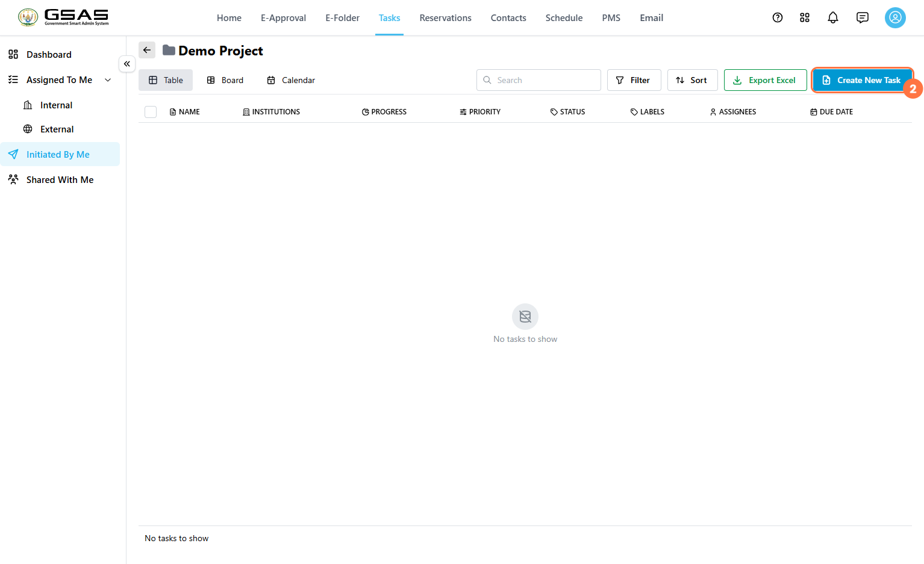The width and height of the screenshot is (924, 564).
Task: Go back using the left arrow button
Action: [147, 50]
